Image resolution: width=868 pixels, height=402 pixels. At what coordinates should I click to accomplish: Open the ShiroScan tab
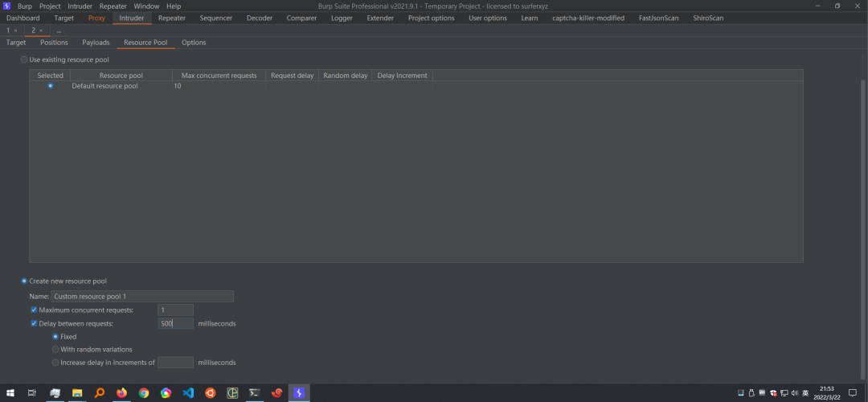click(x=708, y=18)
